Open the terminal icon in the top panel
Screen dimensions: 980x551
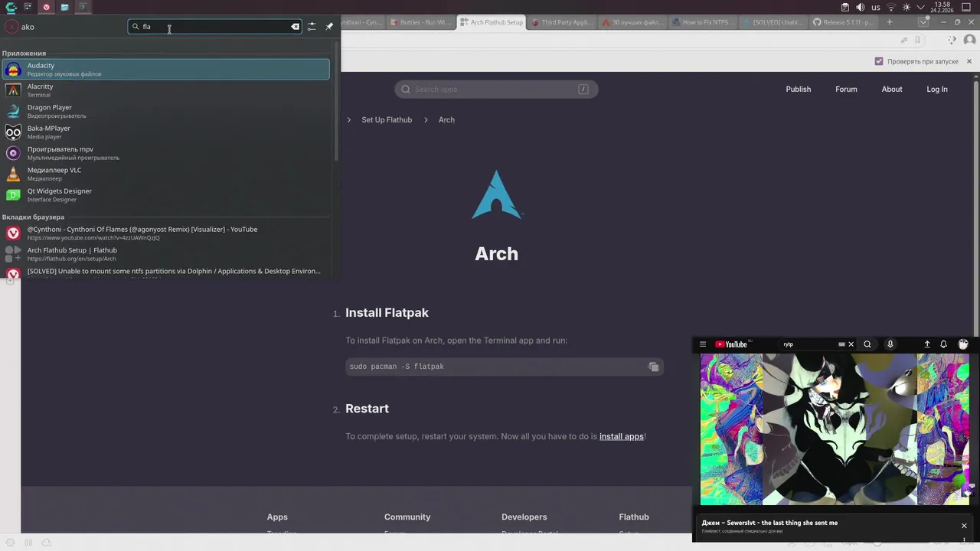click(83, 7)
